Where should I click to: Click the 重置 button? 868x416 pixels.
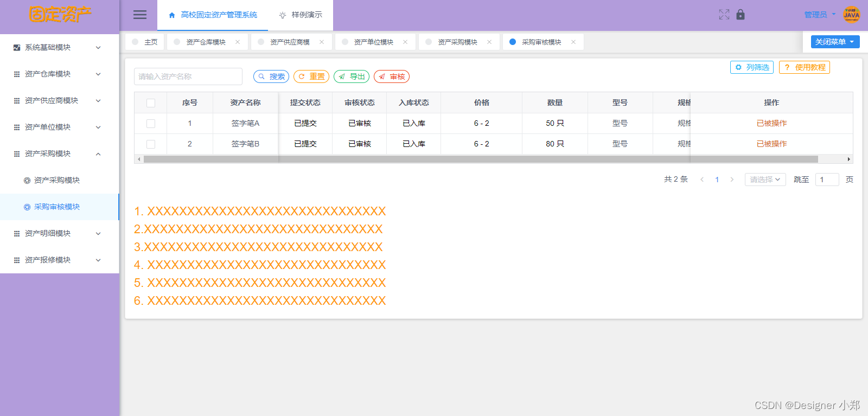coord(311,76)
